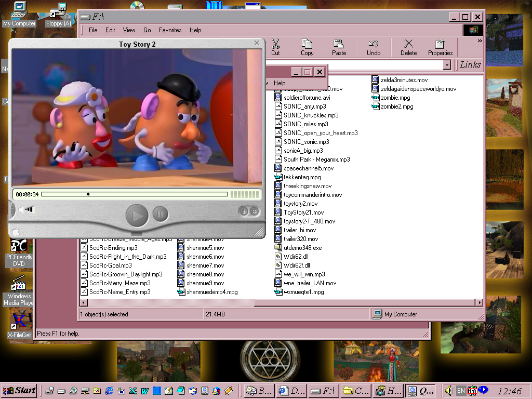532x399 pixels.
Task: Open the Help menu in F:\ window
Action: click(x=195, y=30)
